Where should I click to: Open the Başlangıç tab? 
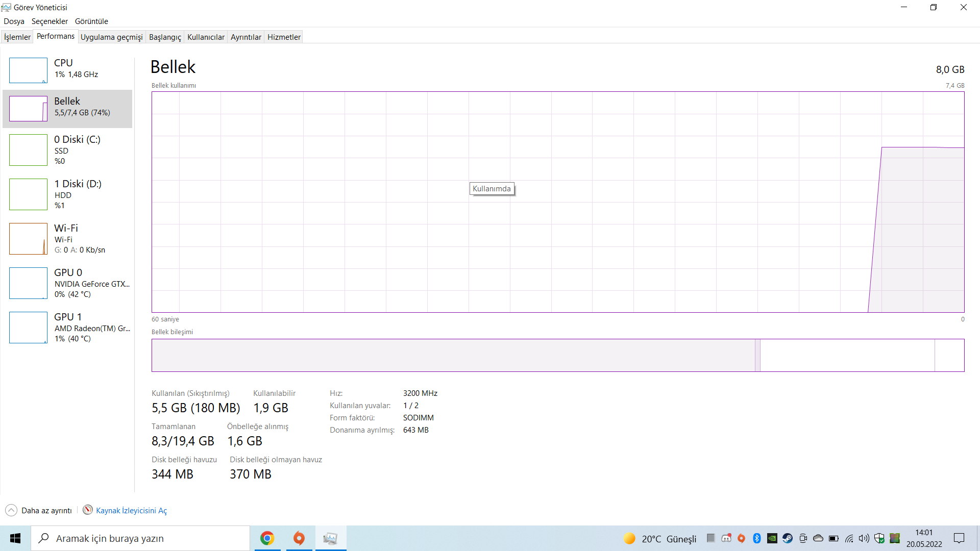164,37
